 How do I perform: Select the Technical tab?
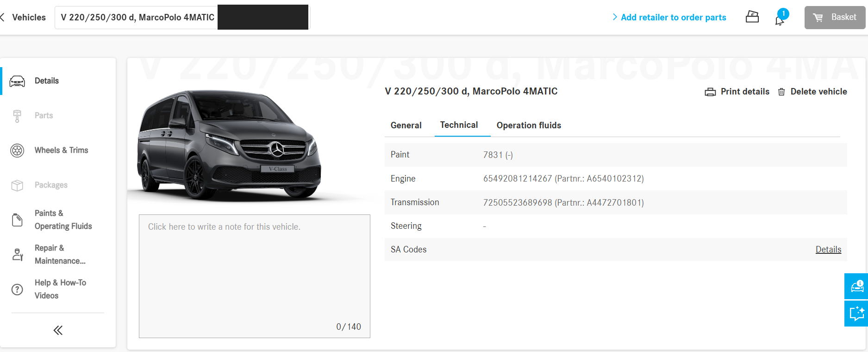[x=459, y=125]
